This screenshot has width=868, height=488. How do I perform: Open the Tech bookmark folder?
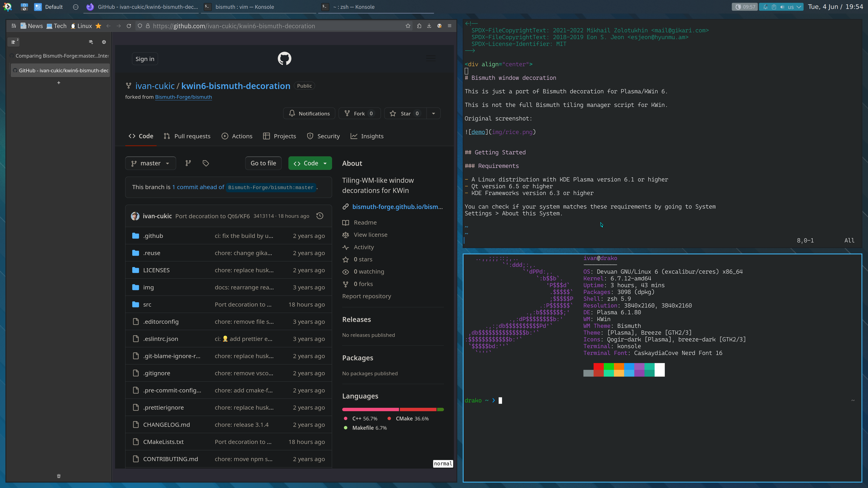(56, 26)
